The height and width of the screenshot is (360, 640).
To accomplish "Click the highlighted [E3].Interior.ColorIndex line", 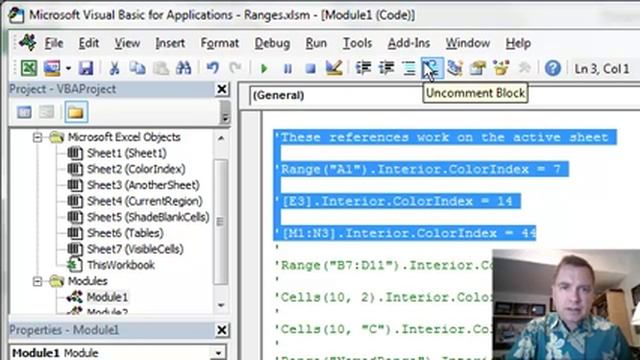I will [x=397, y=201].
